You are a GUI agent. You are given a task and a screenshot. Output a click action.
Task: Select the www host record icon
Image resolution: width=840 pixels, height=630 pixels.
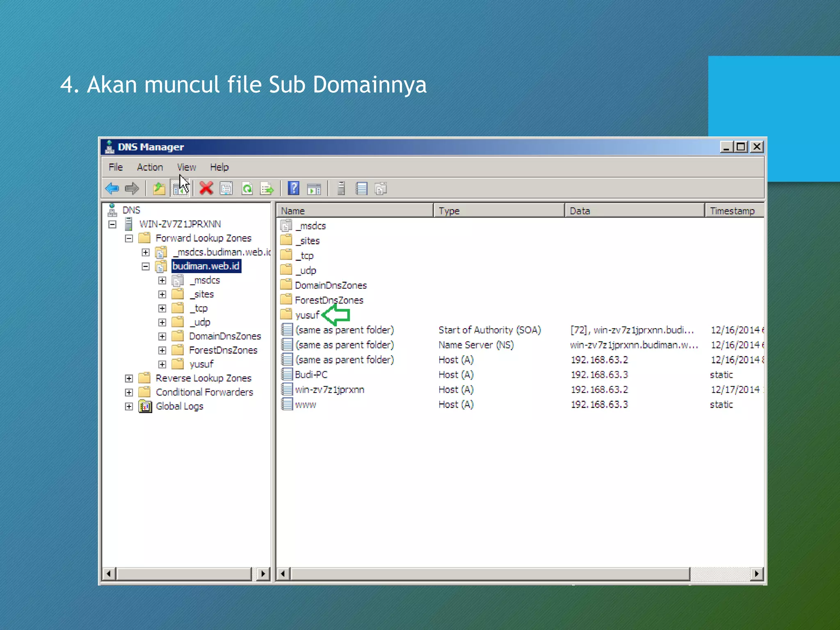tap(286, 404)
